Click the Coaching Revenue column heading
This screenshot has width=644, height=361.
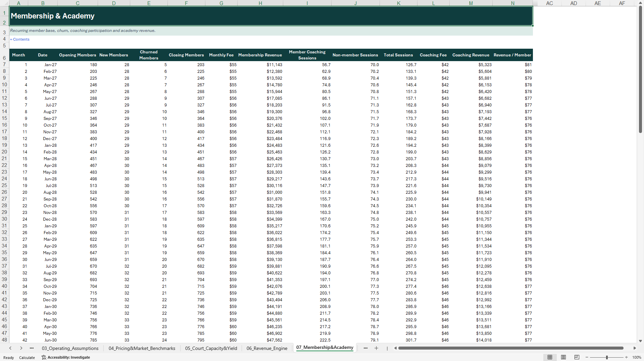coord(470,55)
